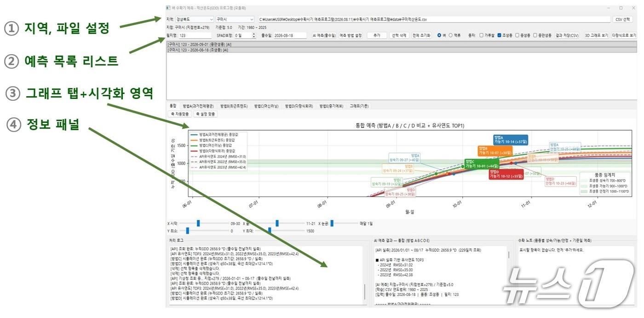Open the 3D 그래프 보기 view
This screenshot has width=644, height=318.
click(x=596, y=35)
